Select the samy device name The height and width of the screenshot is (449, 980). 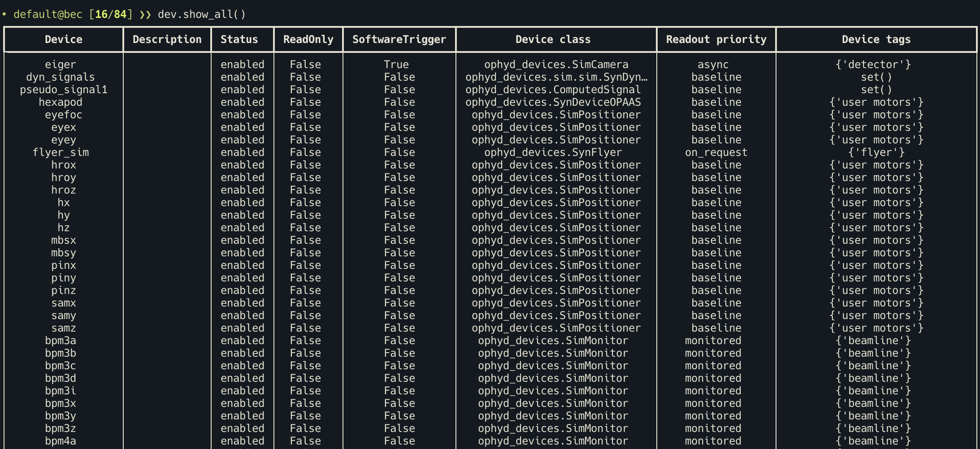coord(64,315)
